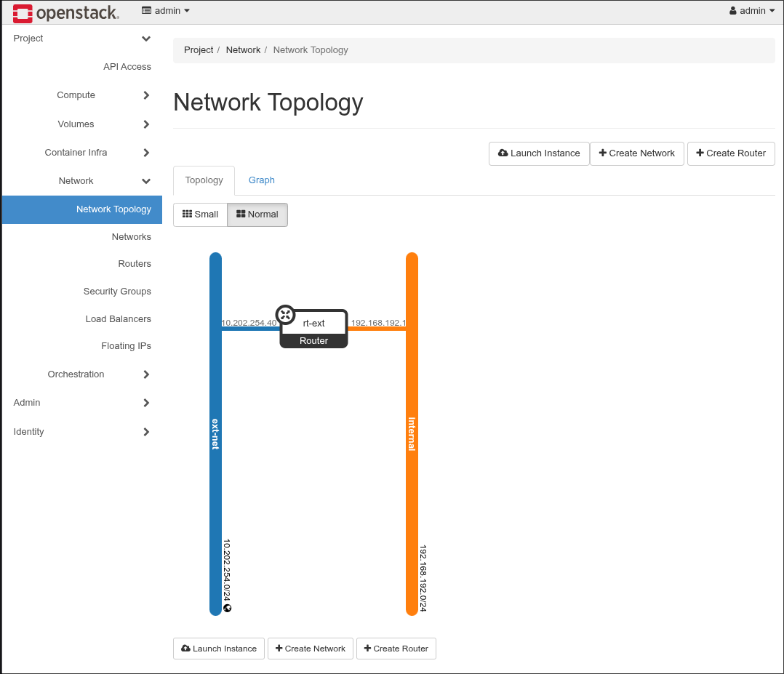Switch topology view to Small
Image resolution: width=784 pixels, height=674 pixels.
200,214
